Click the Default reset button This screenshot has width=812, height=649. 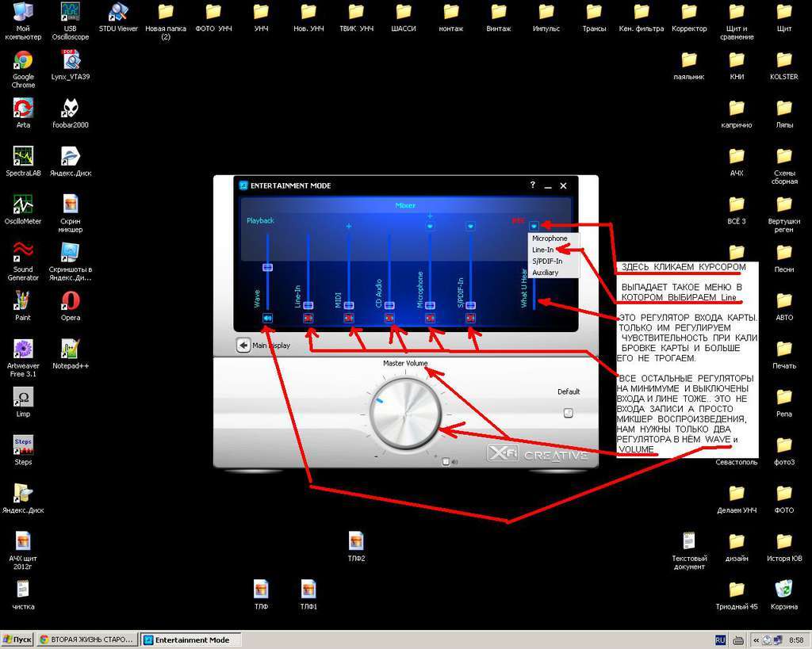[x=568, y=413]
